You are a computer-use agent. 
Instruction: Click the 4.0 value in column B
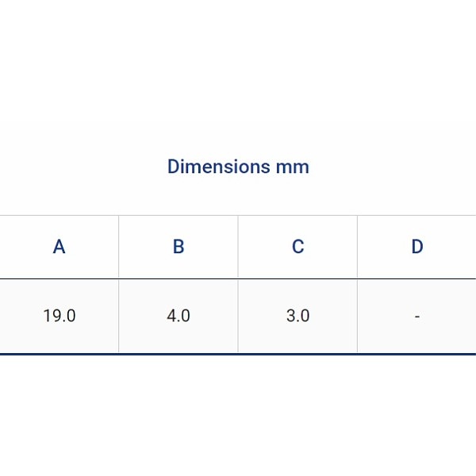(x=178, y=316)
